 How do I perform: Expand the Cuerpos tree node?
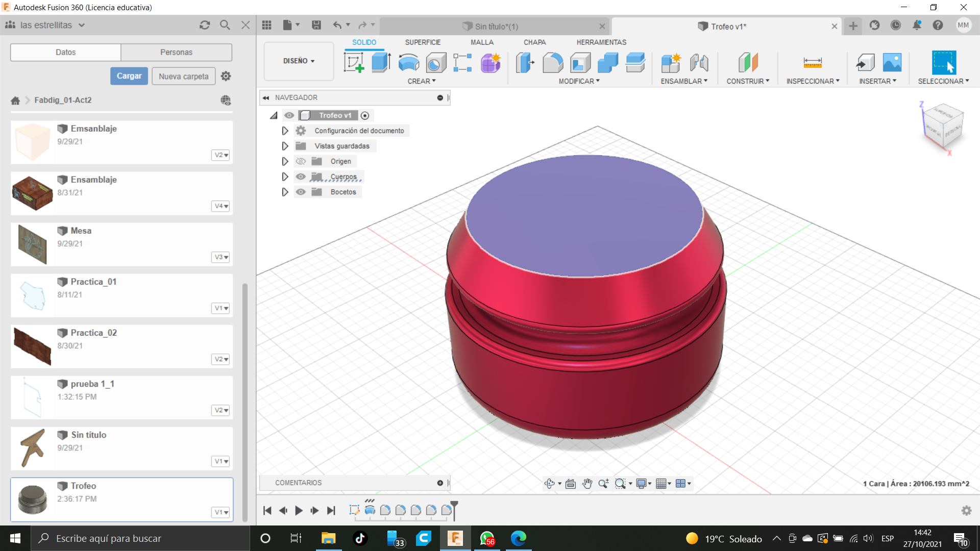285,177
